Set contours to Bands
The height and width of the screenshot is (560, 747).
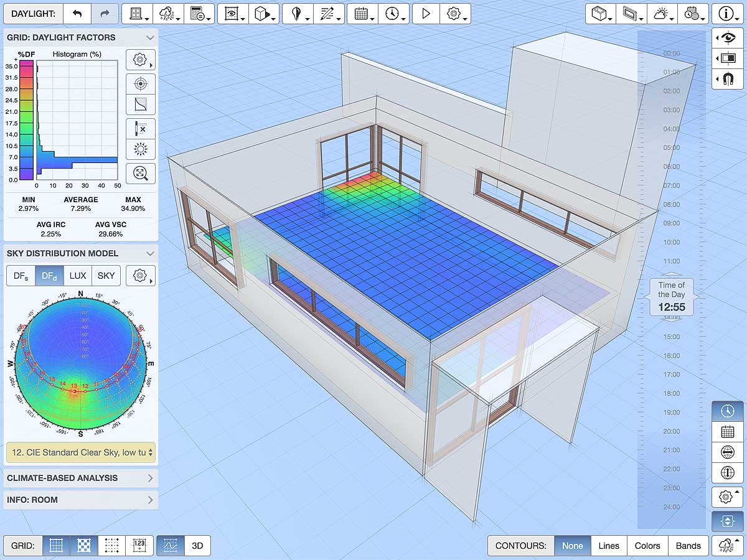coord(688,546)
